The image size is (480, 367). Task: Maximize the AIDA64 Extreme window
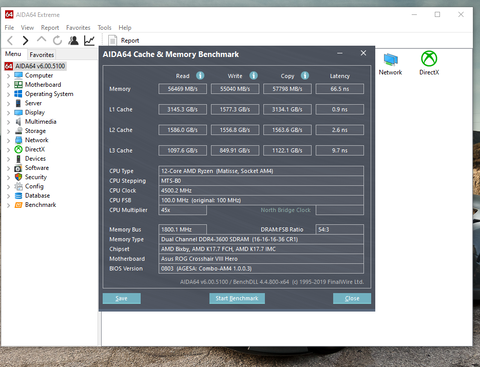437,14
